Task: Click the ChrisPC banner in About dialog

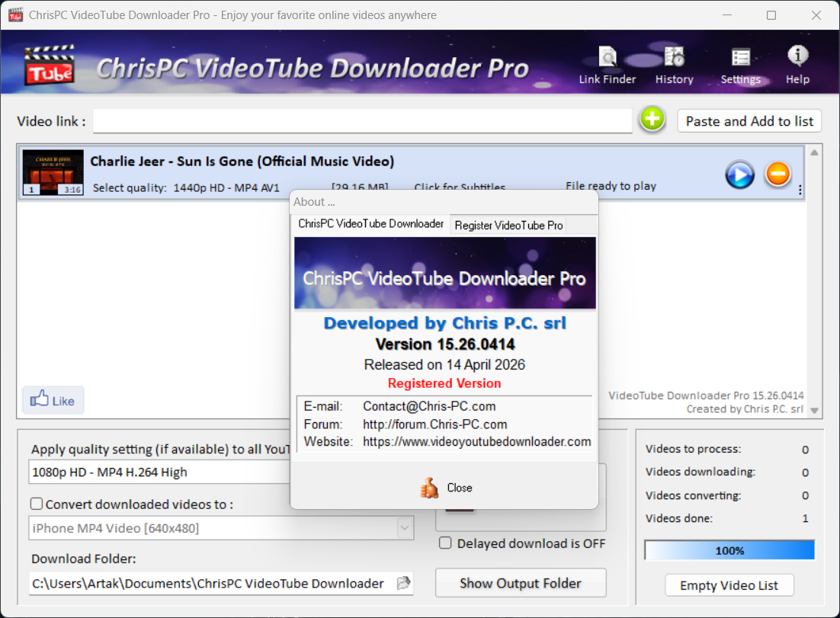Action: [444, 273]
